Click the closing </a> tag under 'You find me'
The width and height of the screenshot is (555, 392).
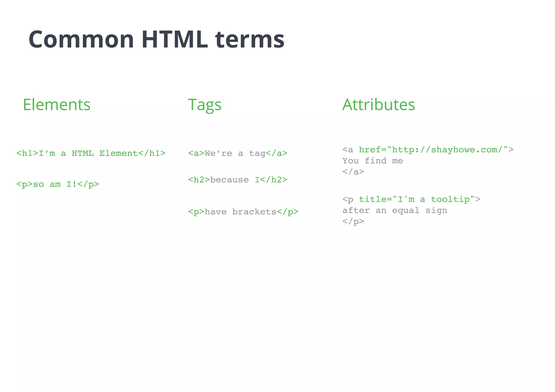(x=353, y=172)
